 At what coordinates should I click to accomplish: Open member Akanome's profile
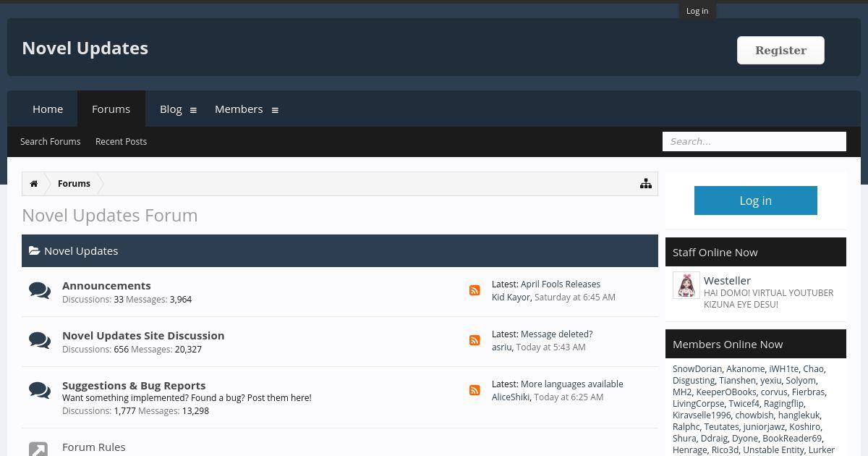tap(746, 368)
